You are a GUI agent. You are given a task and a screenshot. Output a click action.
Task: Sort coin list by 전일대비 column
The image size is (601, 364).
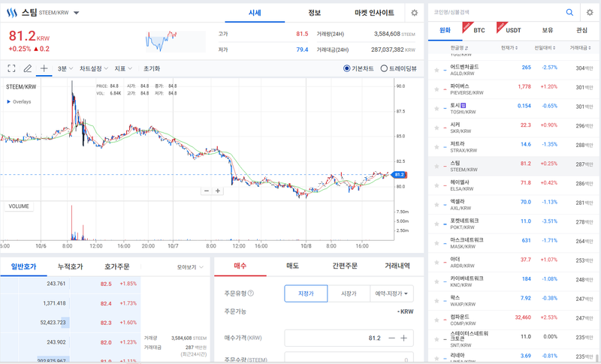click(x=545, y=48)
